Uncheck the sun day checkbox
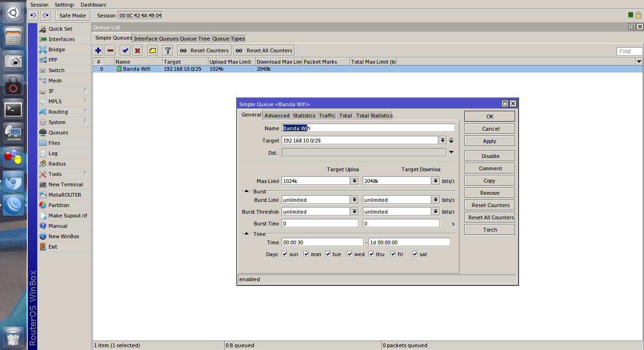Screen dimensions: 644x350 [284, 254]
